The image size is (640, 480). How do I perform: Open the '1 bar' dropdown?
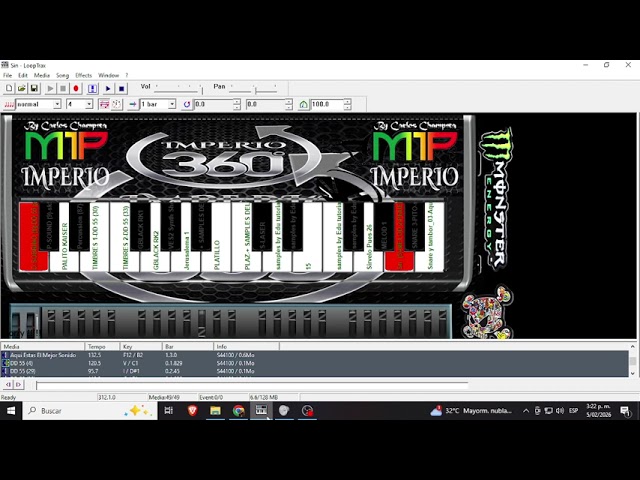point(172,104)
